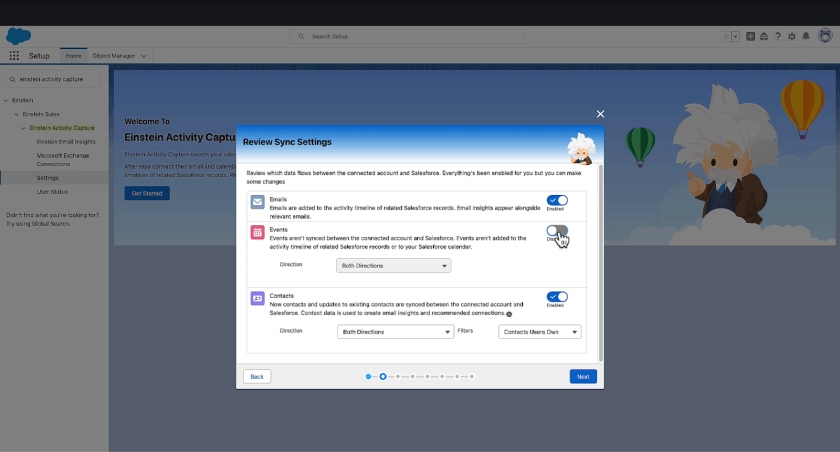This screenshot has width=840, height=452.
Task: Open the Trailhead guidance icon
Action: pos(764,36)
